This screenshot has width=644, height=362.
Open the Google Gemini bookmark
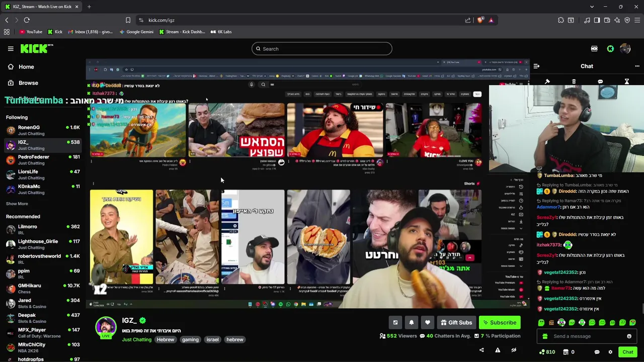click(x=136, y=32)
